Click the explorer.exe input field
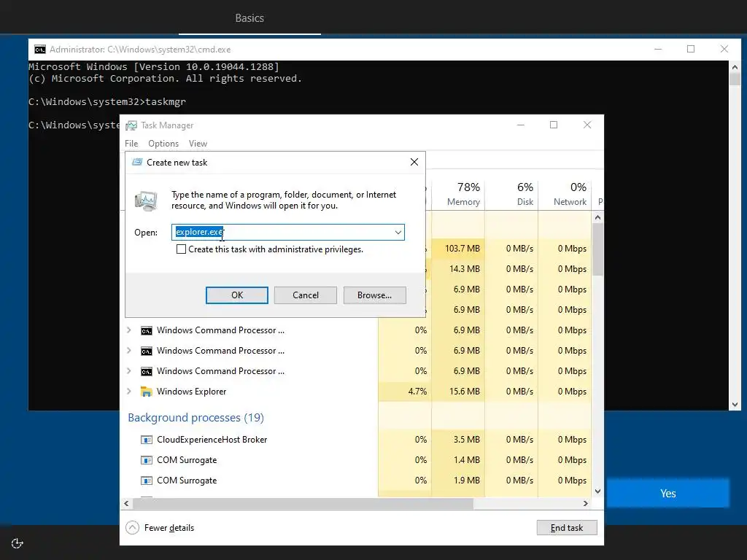 pyautogui.click(x=287, y=233)
